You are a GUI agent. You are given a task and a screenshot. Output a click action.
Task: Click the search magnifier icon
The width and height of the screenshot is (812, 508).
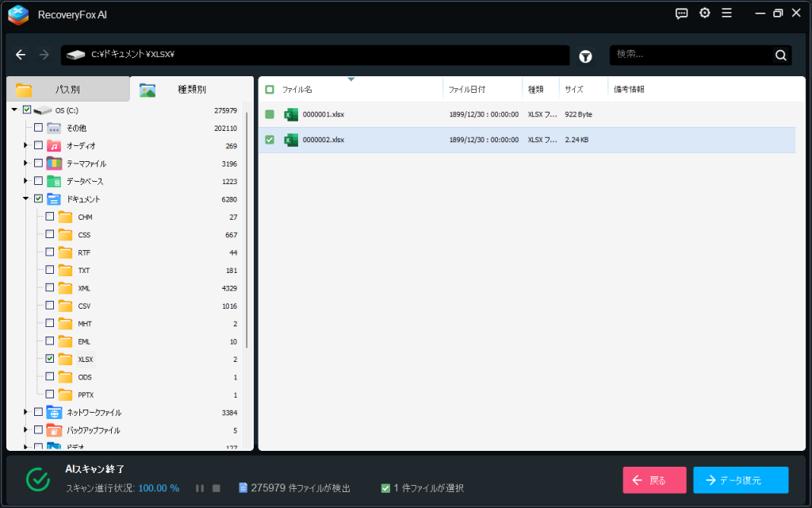(780, 55)
